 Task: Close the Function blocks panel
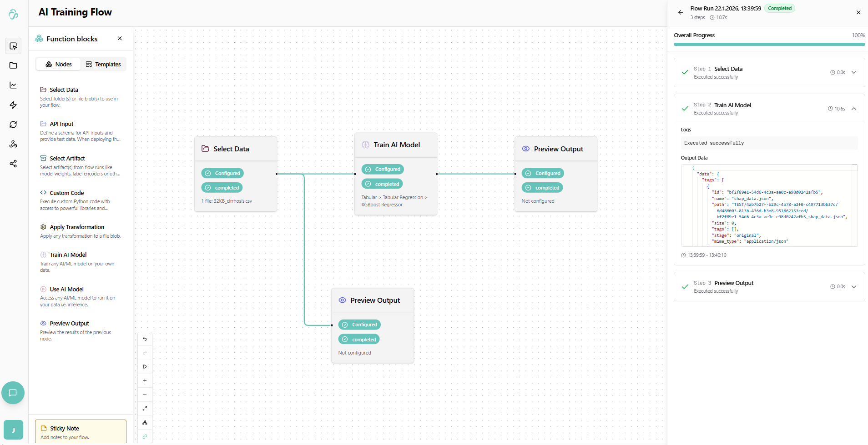[120, 39]
